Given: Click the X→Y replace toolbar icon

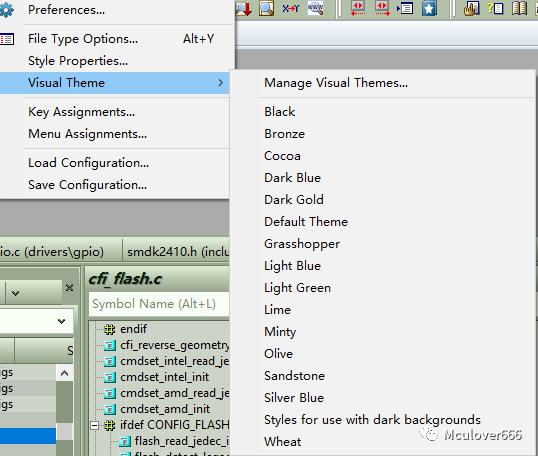Looking at the screenshot, I should [290, 8].
